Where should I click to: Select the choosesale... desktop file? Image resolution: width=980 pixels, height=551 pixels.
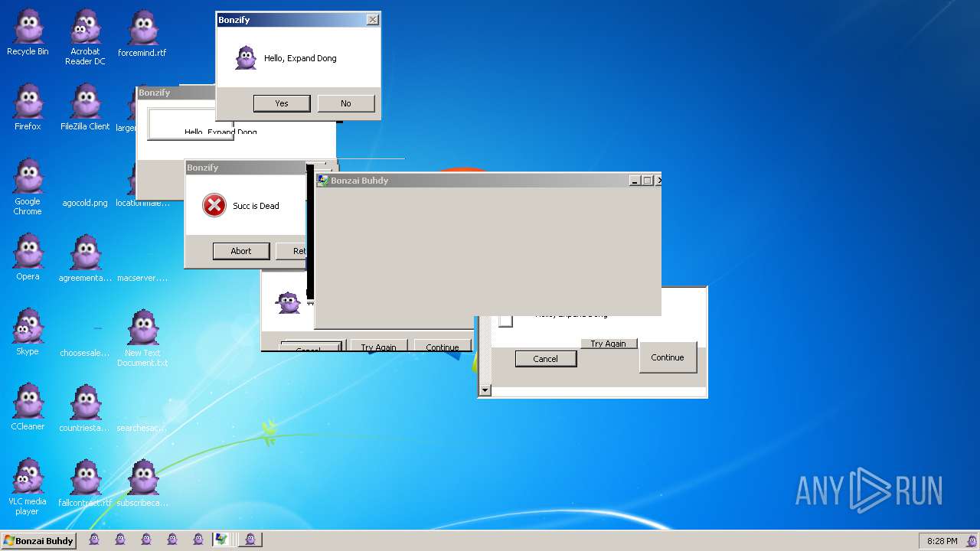click(85, 353)
